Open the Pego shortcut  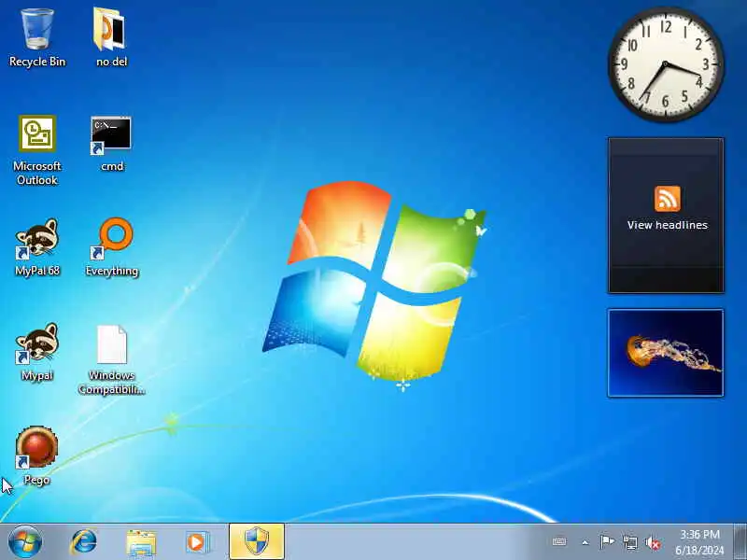click(x=36, y=455)
